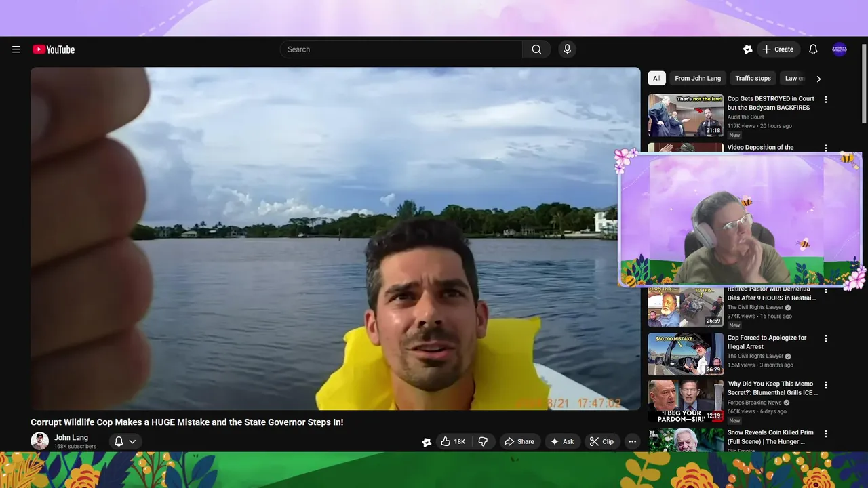Open Cop Forced to Apologize thumbnail
The image size is (868, 488).
pyautogui.click(x=686, y=354)
